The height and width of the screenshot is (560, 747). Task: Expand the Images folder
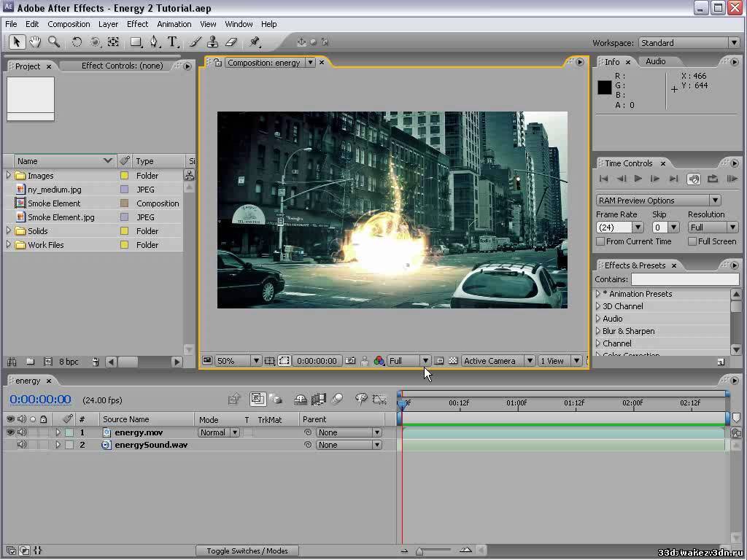coord(8,175)
